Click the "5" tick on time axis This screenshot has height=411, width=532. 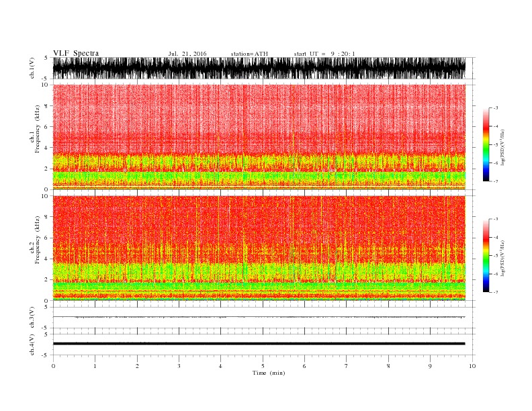click(x=263, y=366)
